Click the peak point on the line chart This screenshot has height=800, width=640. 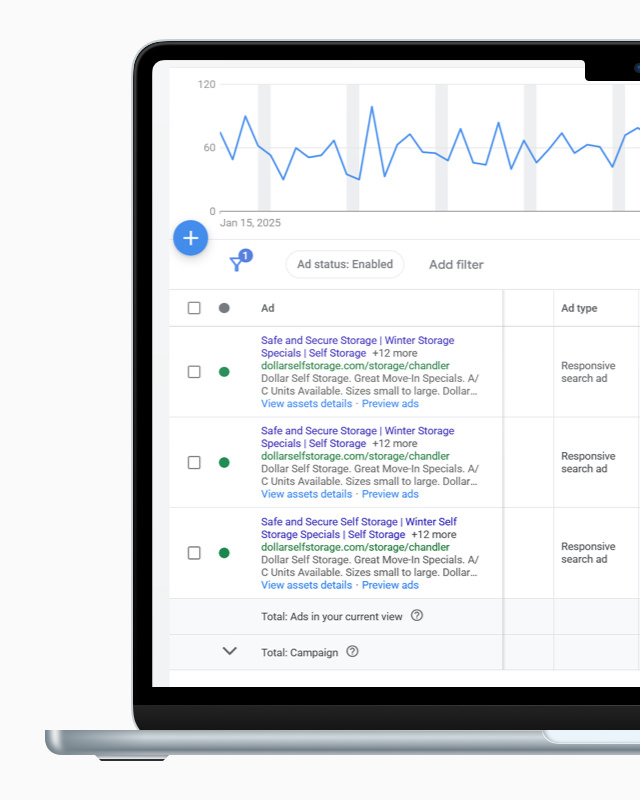pos(372,107)
